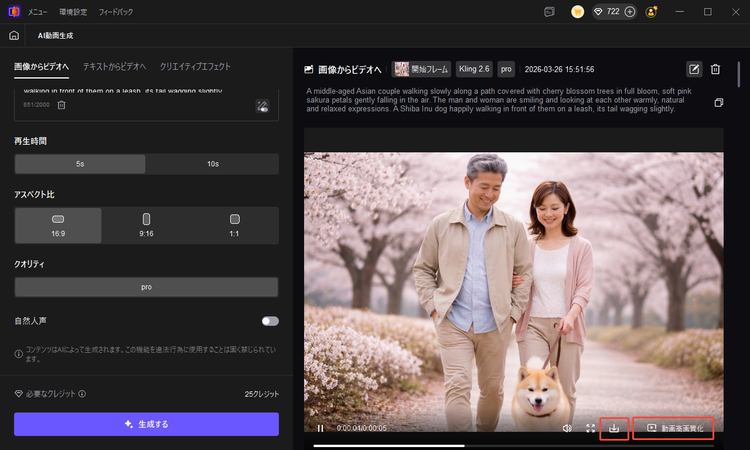Delete the generated video with the trash icon
The image size is (750, 450).
[x=716, y=69]
